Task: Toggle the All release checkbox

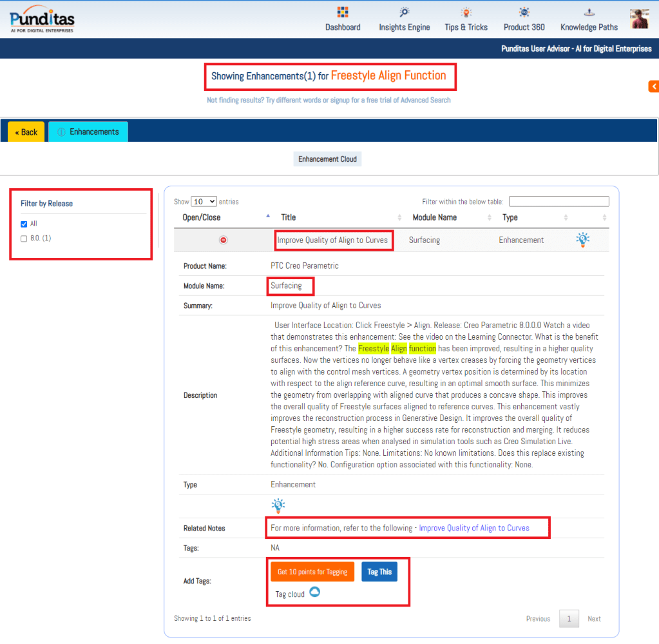Action: tap(24, 224)
